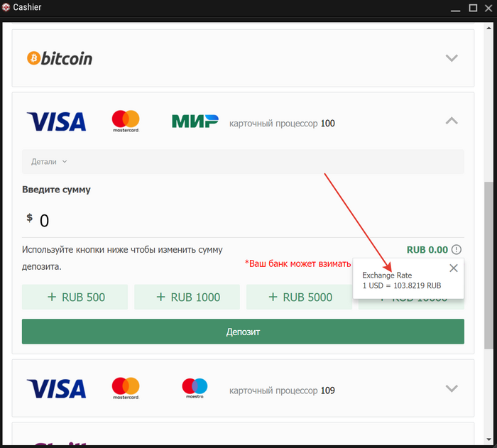This screenshot has height=448, width=497.
Task: Close the Exchange Rate tooltip
Action: point(454,268)
